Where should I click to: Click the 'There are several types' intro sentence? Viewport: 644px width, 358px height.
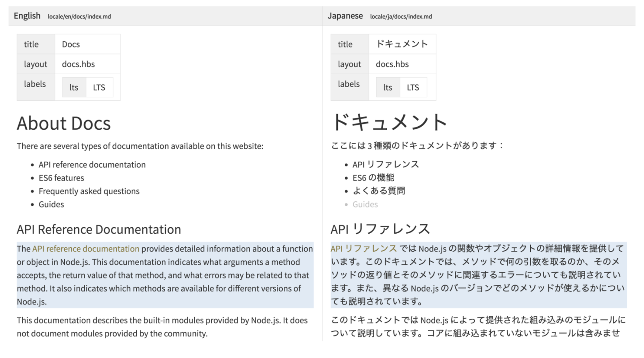(140, 146)
